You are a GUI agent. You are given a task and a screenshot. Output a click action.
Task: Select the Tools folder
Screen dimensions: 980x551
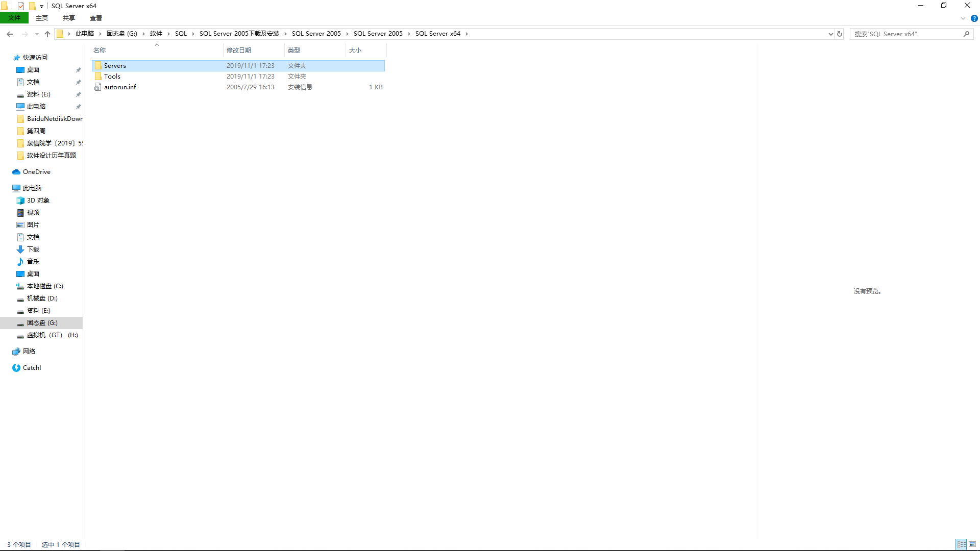click(238, 77)
